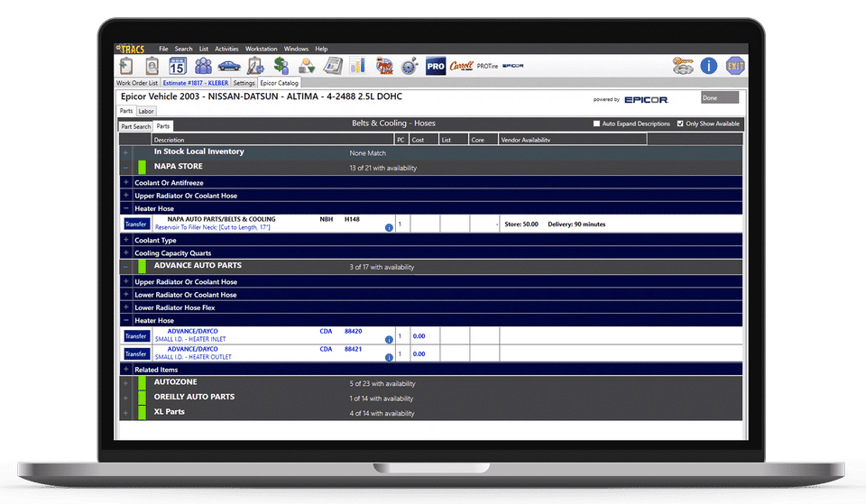Open the green dollar sign payments icon
Viewport: 866px width, 504px height.
tap(281, 66)
